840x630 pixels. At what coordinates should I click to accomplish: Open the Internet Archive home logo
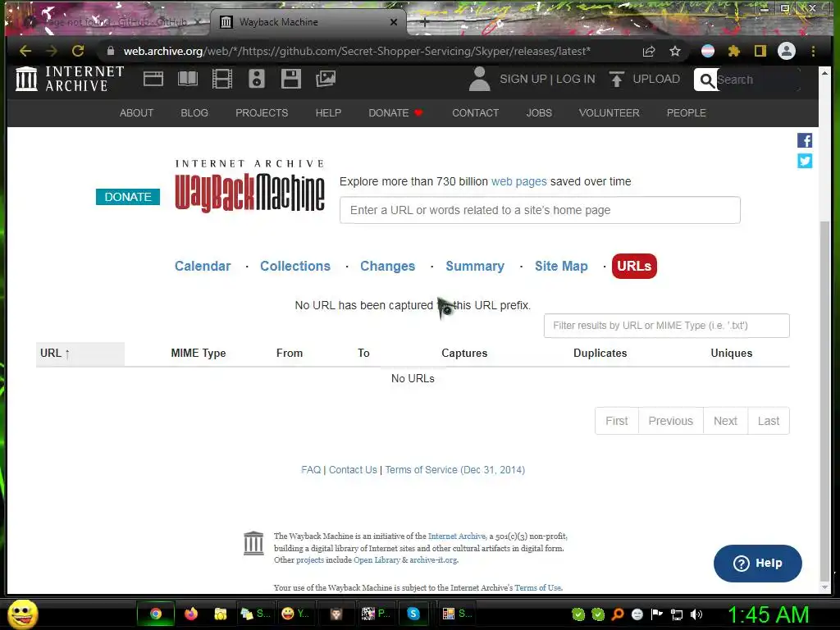(x=70, y=79)
